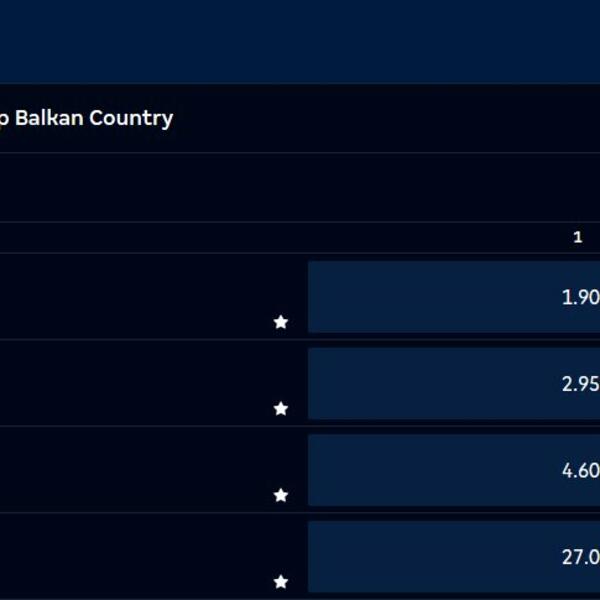The image size is (600, 600).
Task: Add the 4.60 odds to the betslip
Action: 454,470
